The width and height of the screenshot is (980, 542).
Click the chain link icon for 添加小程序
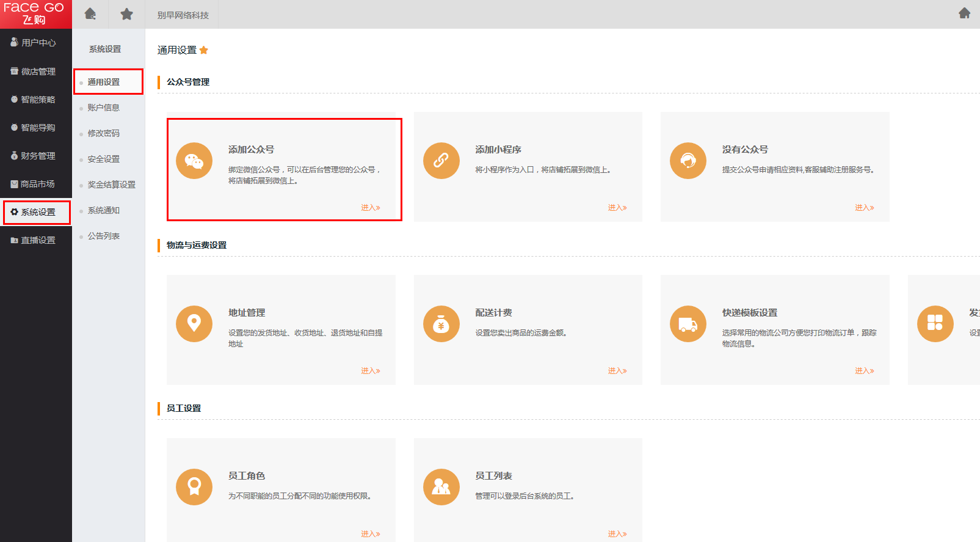click(441, 161)
